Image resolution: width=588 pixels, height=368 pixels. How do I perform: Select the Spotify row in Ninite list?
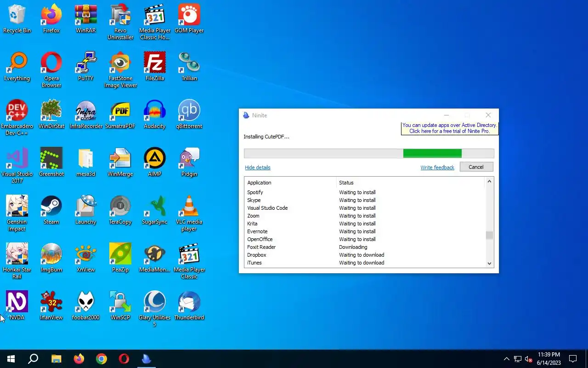(x=365, y=192)
